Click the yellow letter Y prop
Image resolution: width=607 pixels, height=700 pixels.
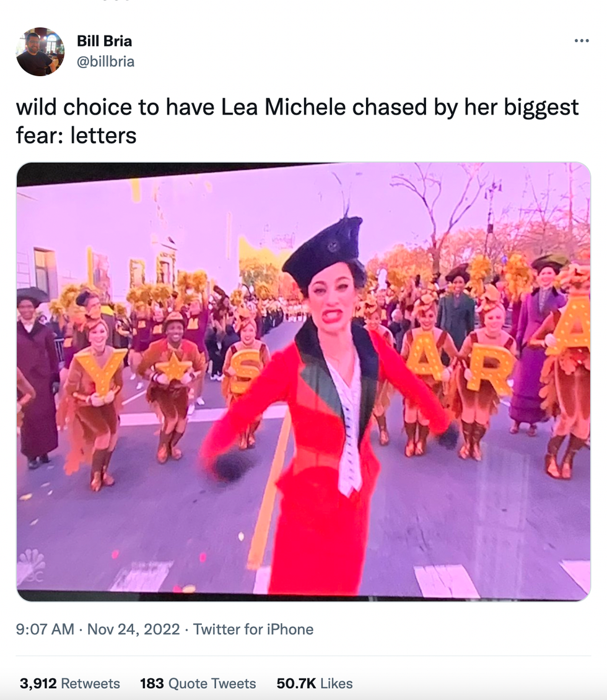coord(102,371)
